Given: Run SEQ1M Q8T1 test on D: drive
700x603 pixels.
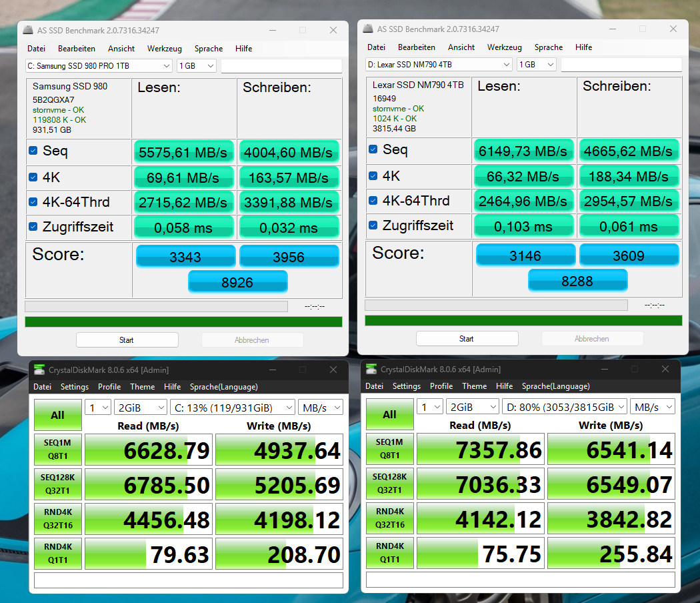Looking at the screenshot, I should tap(390, 448).
